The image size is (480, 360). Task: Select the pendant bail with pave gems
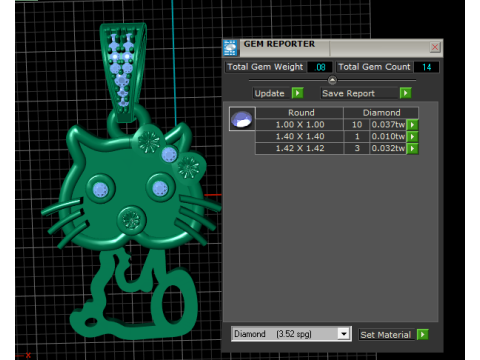123,72
